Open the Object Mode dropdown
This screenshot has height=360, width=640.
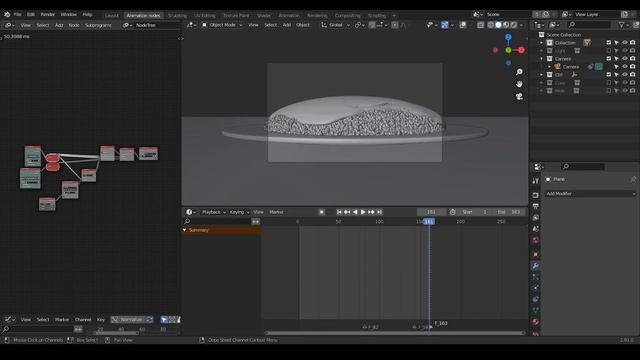pos(222,25)
